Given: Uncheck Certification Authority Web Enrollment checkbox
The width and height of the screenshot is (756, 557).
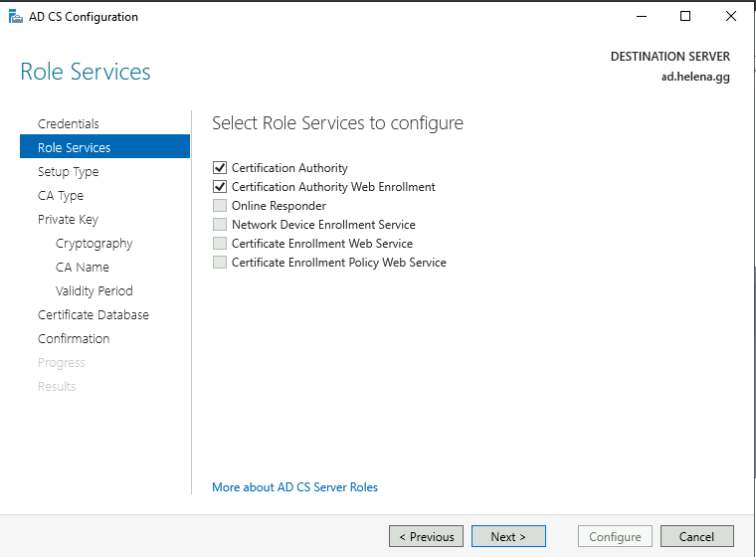Looking at the screenshot, I should coord(220,187).
